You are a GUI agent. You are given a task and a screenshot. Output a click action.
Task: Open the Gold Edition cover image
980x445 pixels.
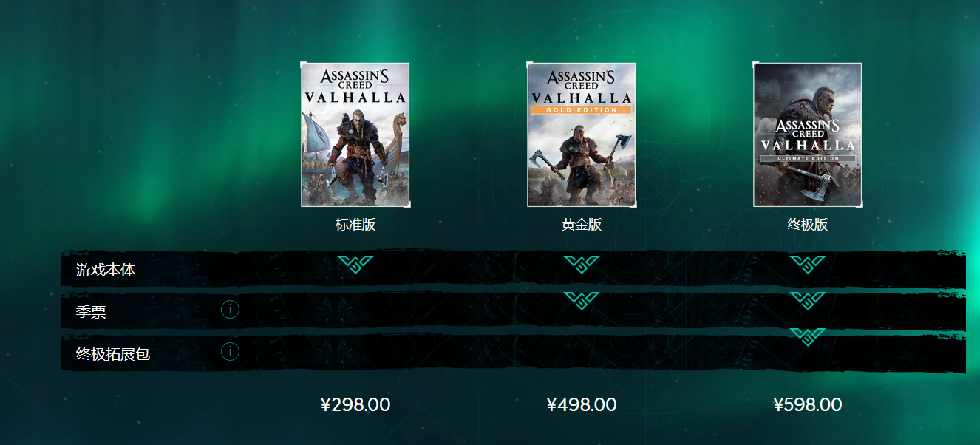click(582, 135)
